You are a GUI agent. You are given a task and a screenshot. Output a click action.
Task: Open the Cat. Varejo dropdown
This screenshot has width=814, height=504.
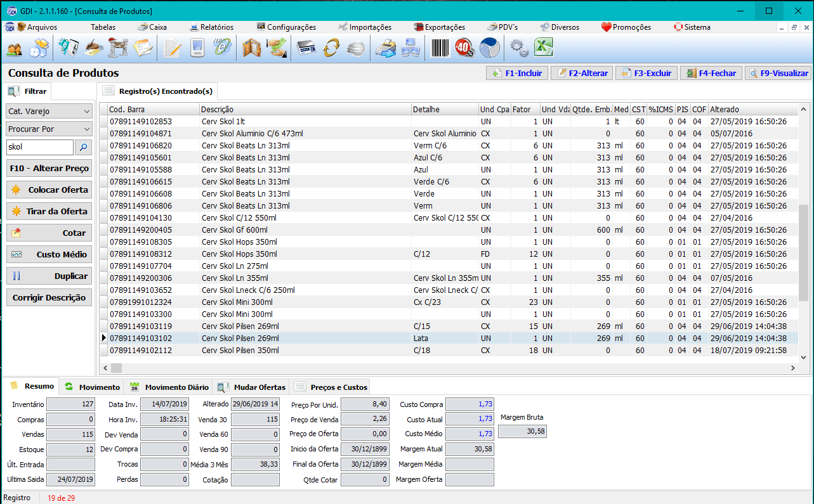[49, 111]
